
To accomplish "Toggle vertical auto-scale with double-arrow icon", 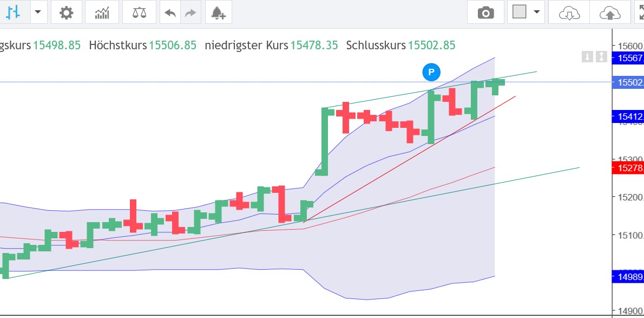I will coord(602,57).
